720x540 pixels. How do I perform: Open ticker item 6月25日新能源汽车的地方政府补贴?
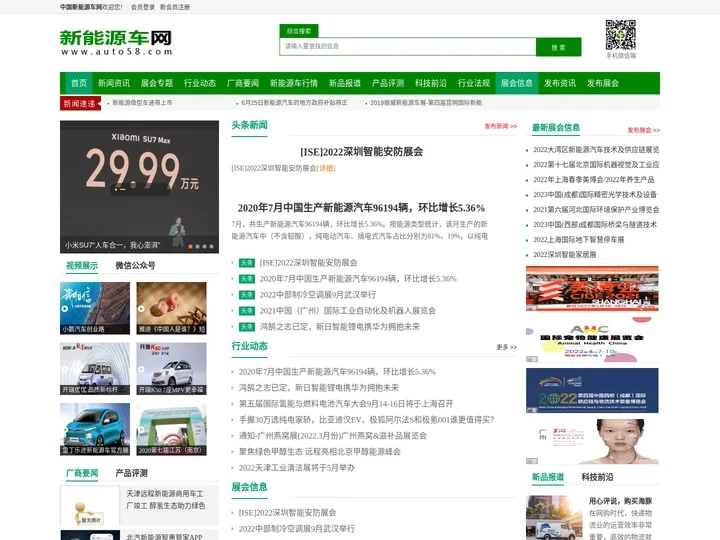pos(294,103)
